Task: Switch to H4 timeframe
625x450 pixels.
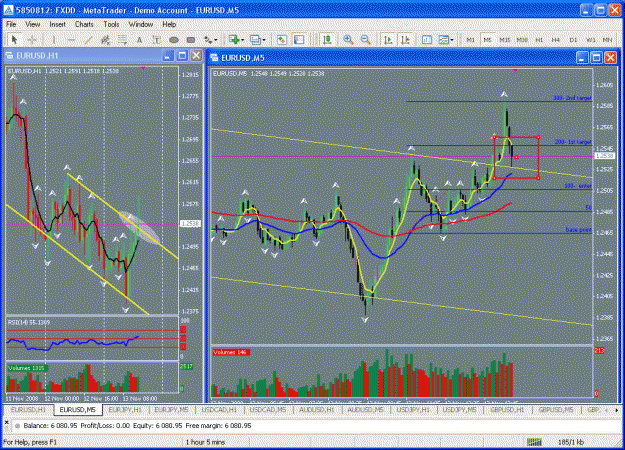Action: coord(556,39)
